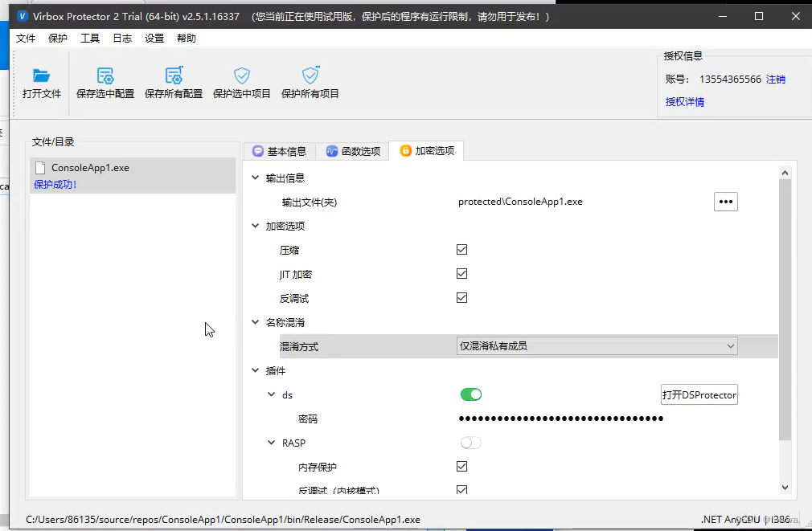812x531 pixels.
Task: Maximize the Virbox Protector window
Action: click(759, 16)
